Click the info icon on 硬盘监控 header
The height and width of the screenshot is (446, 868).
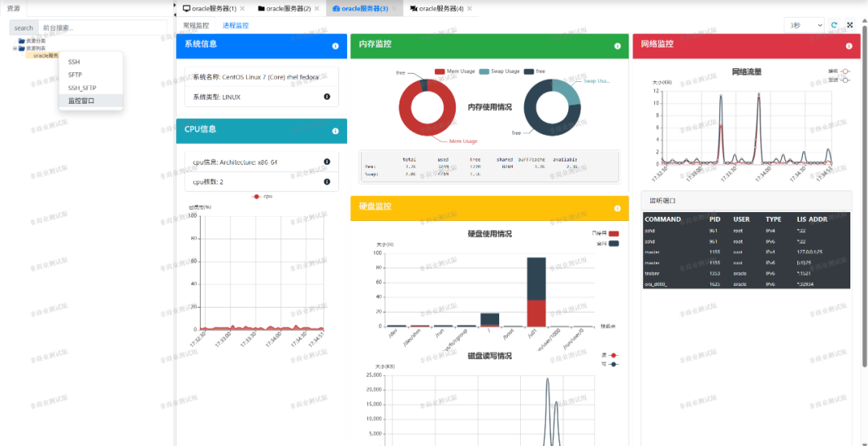(x=617, y=209)
